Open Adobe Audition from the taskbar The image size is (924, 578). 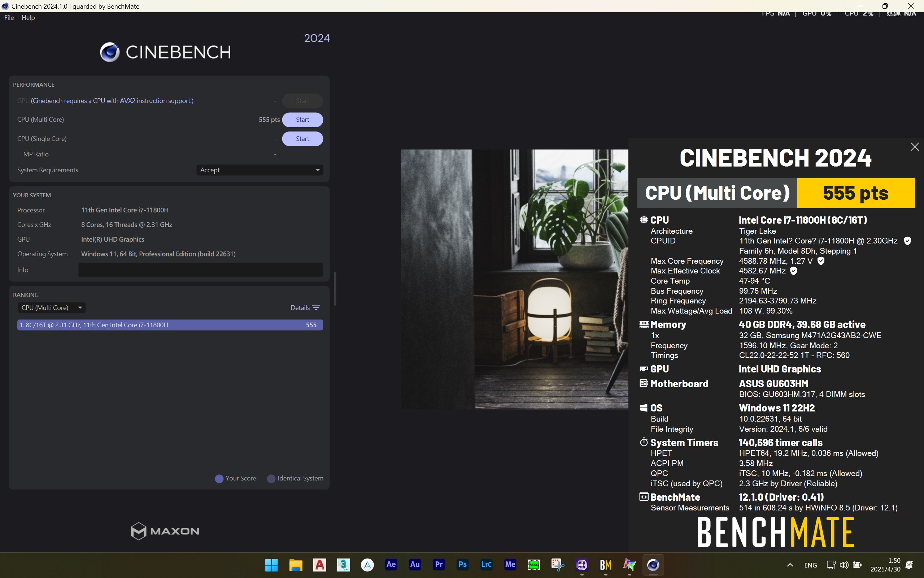[x=415, y=565]
